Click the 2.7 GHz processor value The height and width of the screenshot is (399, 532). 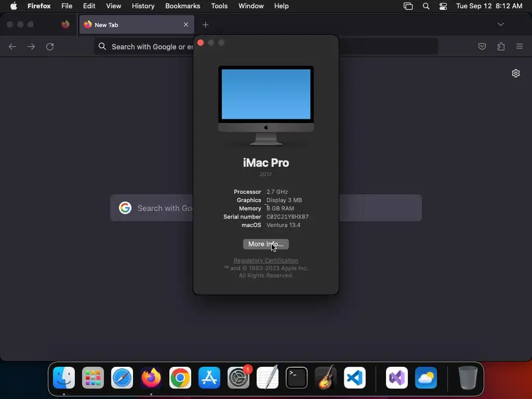[x=277, y=192]
